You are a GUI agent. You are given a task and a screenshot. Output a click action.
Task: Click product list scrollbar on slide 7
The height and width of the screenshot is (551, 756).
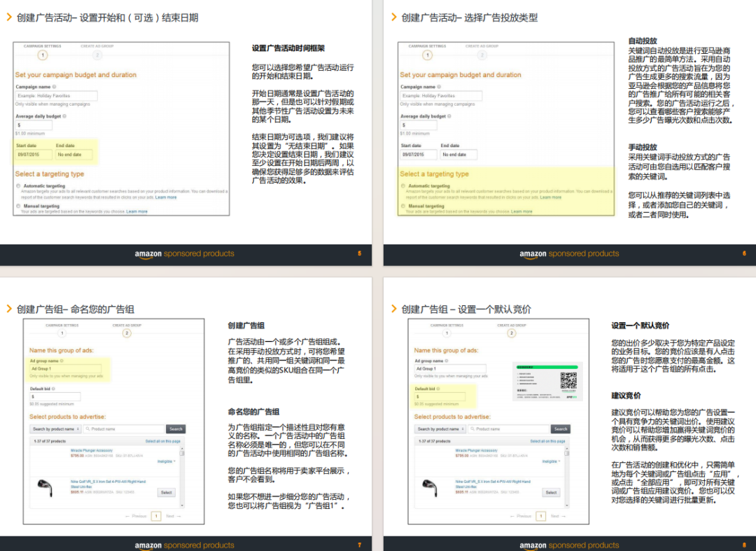(182, 477)
